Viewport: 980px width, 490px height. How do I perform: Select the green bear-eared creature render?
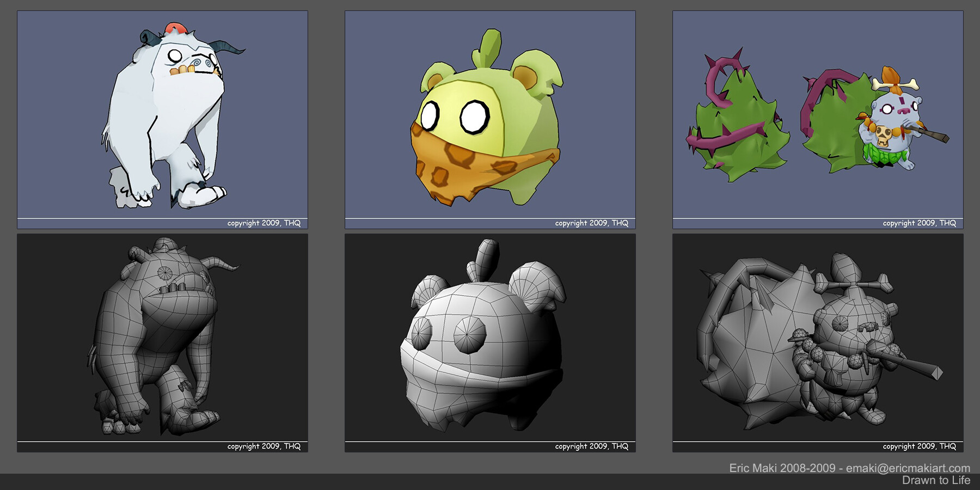(490, 120)
